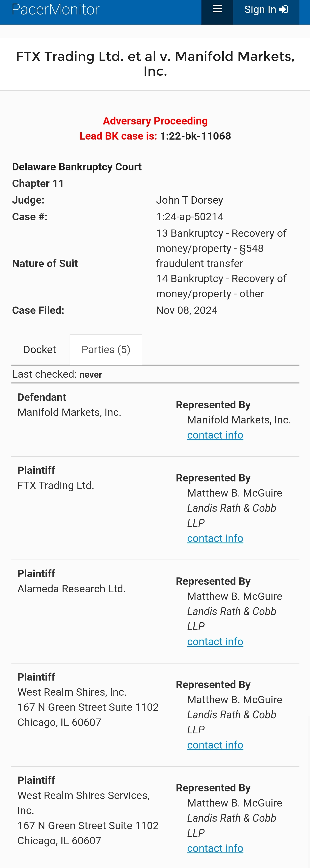This screenshot has height=868, width=310.
Task: Click case number 1:24-ap-50214
Action: [190, 217]
